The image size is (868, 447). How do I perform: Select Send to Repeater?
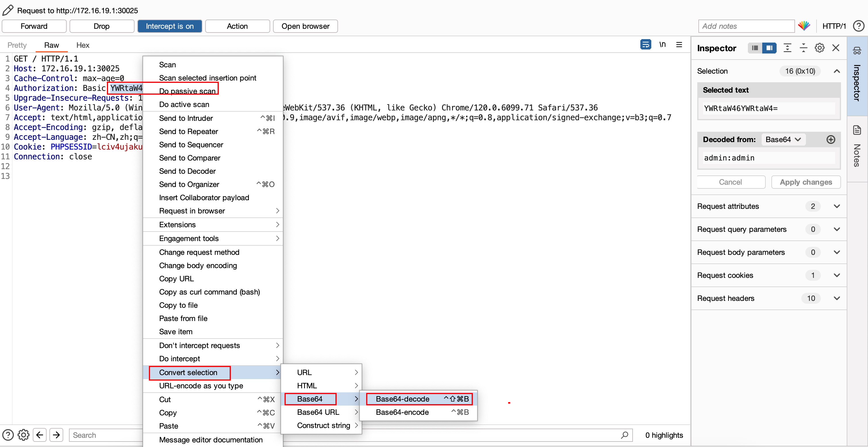(x=213, y=131)
